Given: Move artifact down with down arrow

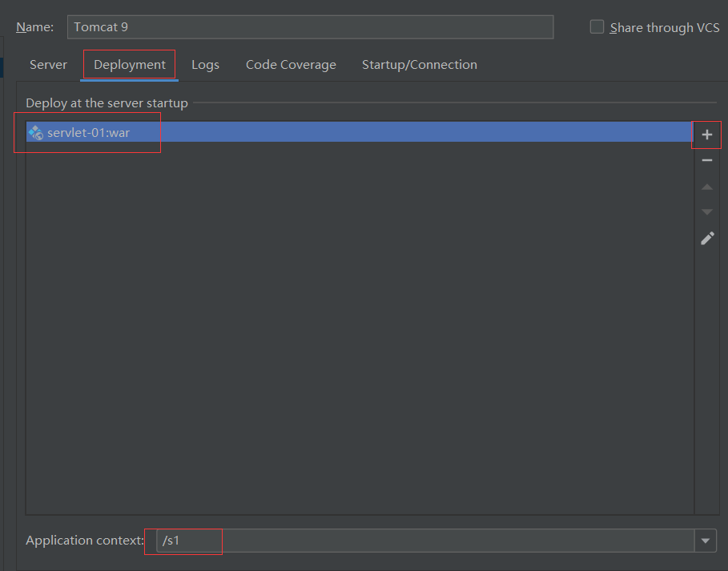Looking at the screenshot, I should pyautogui.click(x=706, y=212).
